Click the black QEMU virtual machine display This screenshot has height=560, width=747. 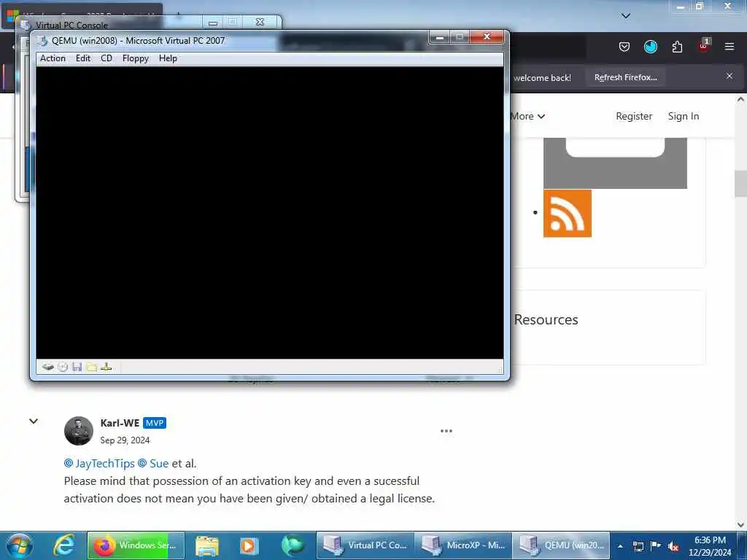coord(270,212)
